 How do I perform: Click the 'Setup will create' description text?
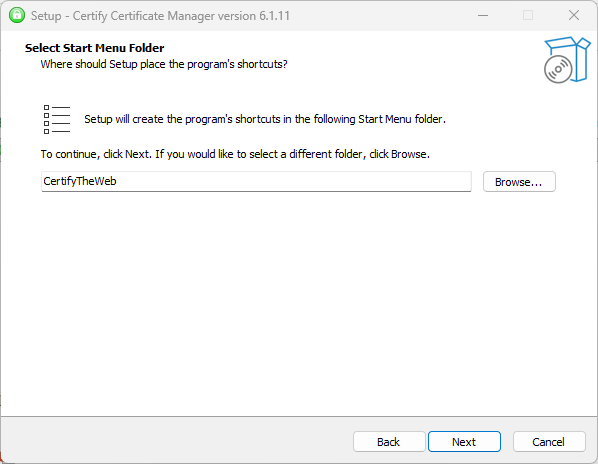265,119
